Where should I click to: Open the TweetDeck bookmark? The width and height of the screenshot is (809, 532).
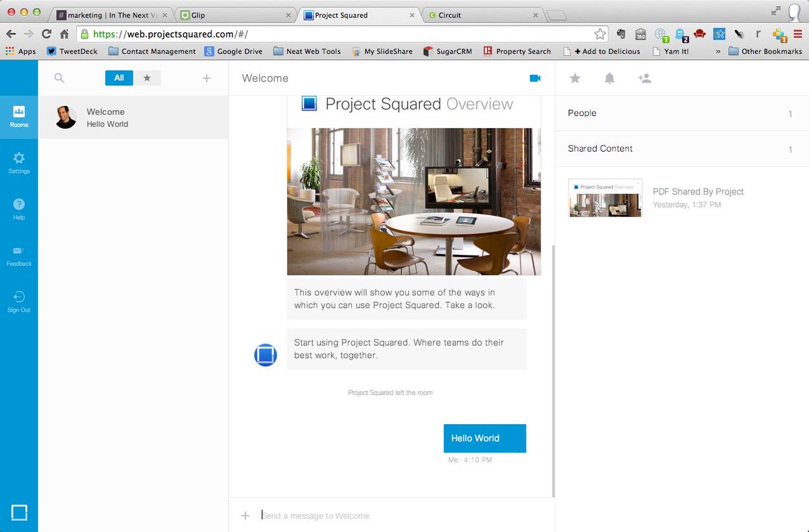coord(72,51)
